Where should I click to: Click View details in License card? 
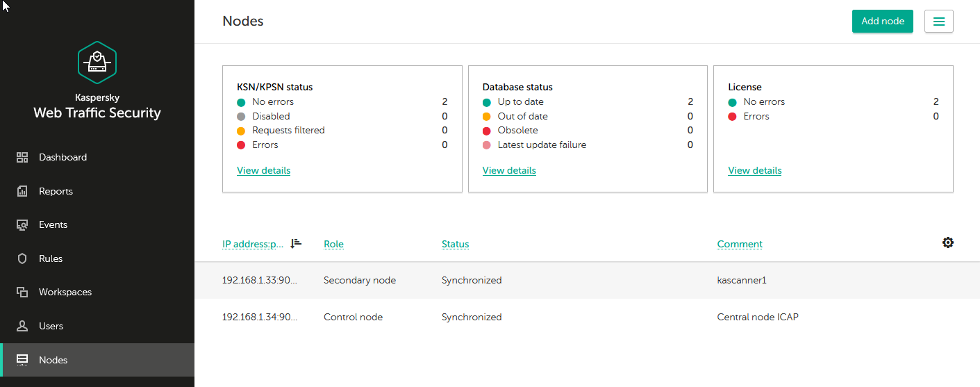[x=754, y=171]
